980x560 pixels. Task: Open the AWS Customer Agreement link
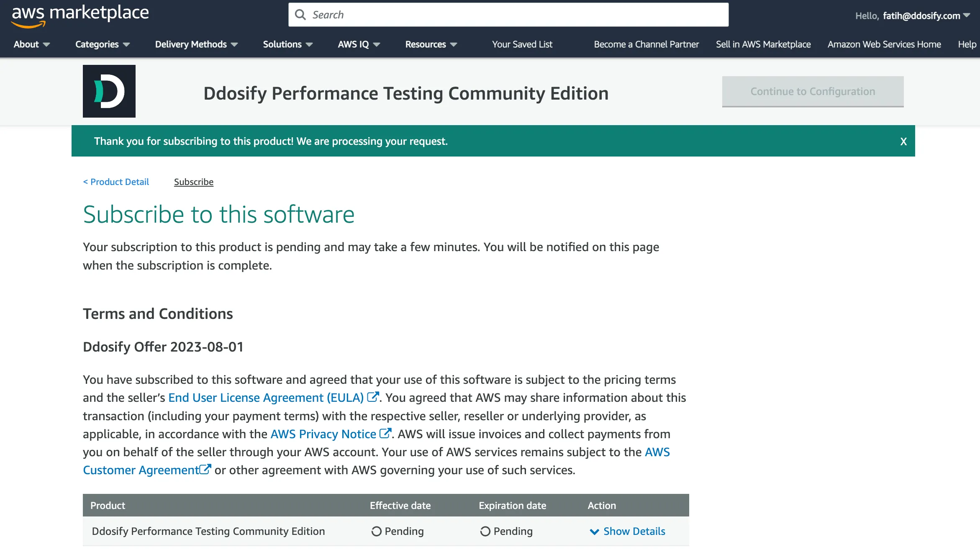pyautogui.click(x=141, y=470)
